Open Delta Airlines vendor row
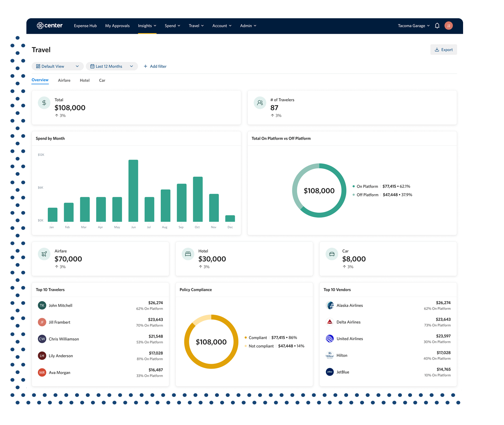504x425 pixels. point(388,322)
